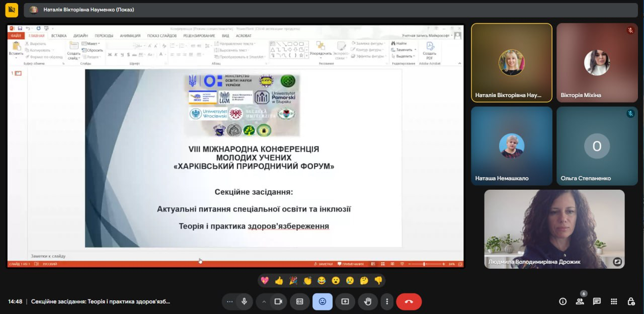Open the Выделить select dropdown
Viewport: 644px width, 314px height.
coord(403,56)
